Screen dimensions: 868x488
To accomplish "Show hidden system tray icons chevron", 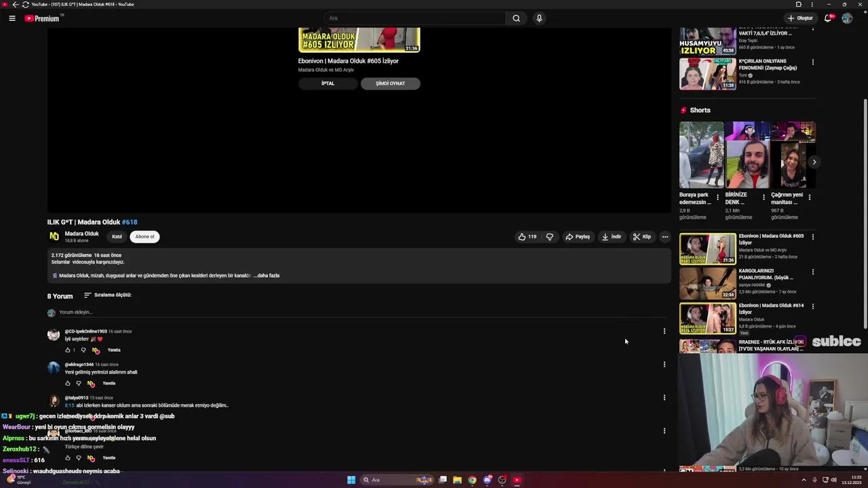I will pyautogui.click(x=804, y=480).
